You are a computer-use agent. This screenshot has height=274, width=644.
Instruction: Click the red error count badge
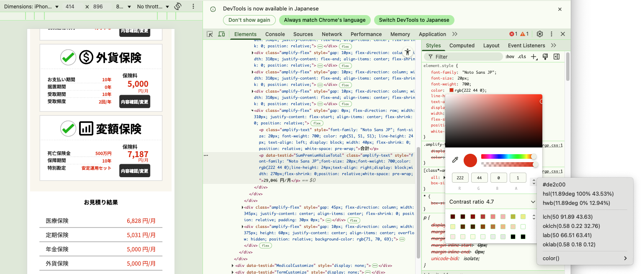[513, 34]
